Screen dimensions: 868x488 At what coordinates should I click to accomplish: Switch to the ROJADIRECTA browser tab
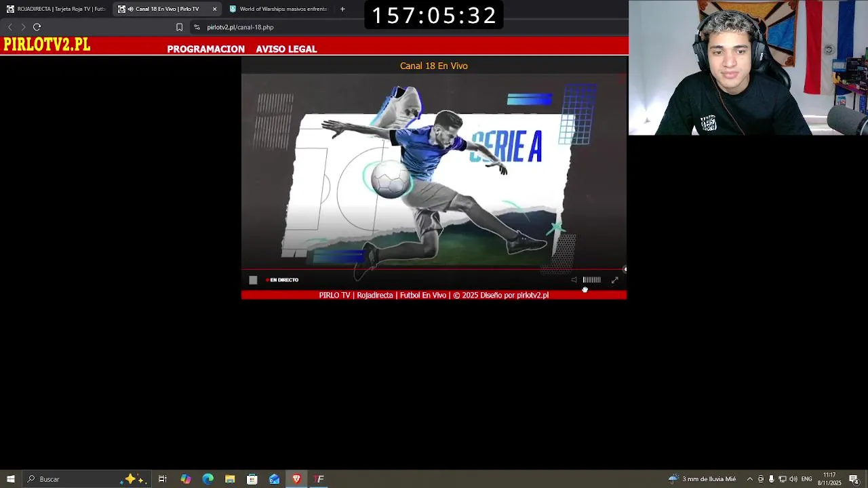point(56,9)
